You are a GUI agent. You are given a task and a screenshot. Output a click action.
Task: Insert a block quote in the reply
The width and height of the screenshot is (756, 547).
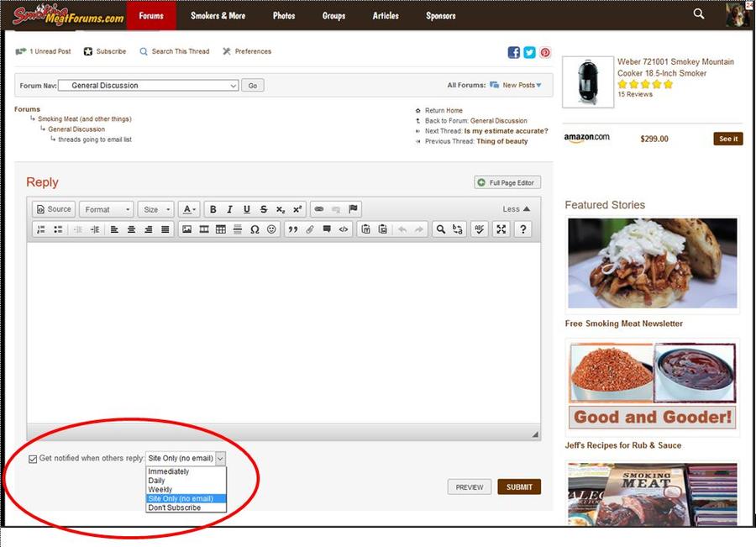pyautogui.click(x=292, y=229)
